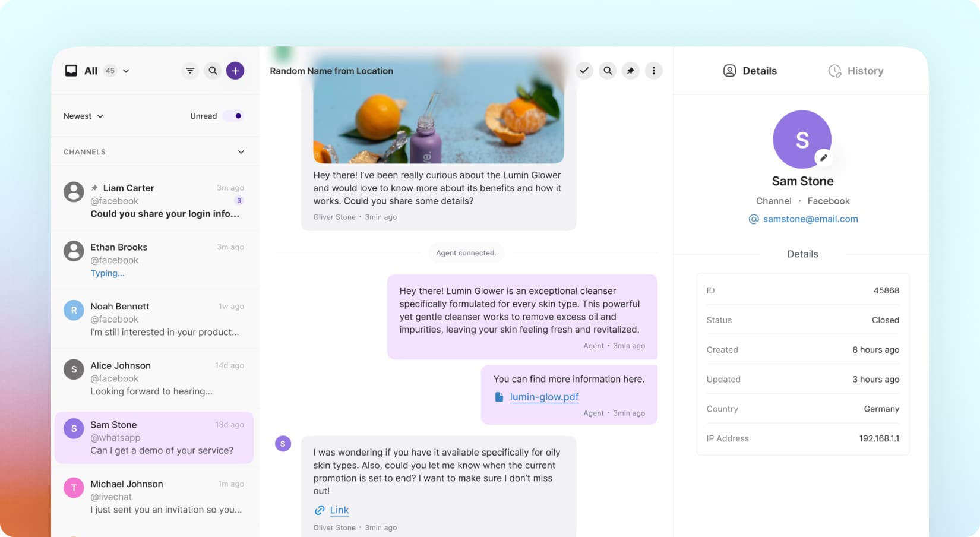The width and height of the screenshot is (980, 537).
Task: Edit Sam Stone's avatar with pencil icon
Action: [823, 158]
